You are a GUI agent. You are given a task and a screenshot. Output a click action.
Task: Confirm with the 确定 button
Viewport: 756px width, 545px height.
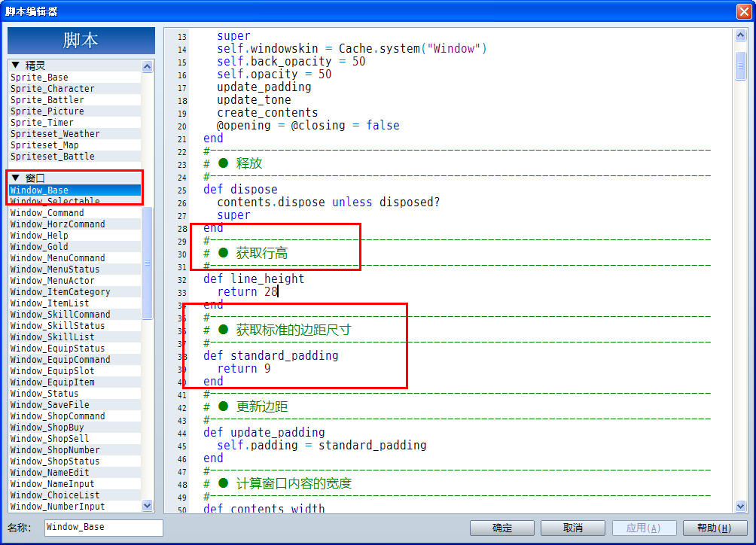502,528
